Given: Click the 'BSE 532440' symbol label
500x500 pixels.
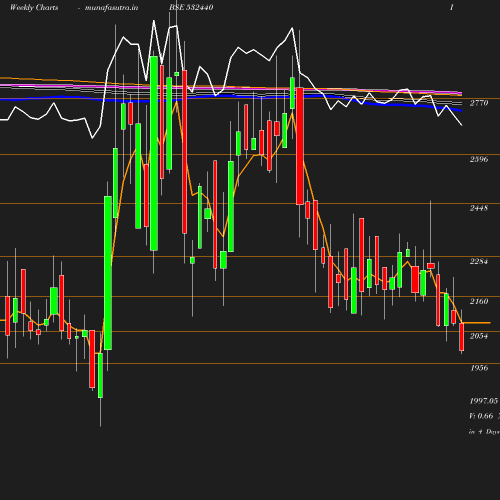Looking at the screenshot, I should click(x=191, y=7).
